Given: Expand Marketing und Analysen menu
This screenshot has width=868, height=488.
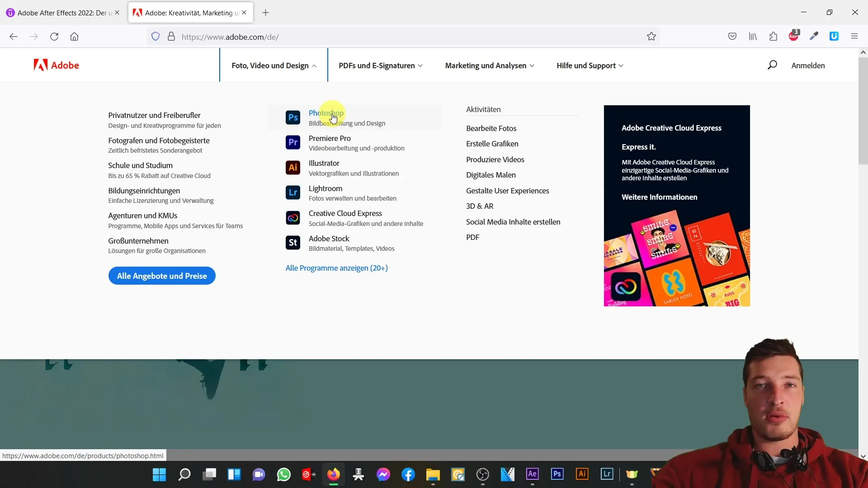Looking at the screenshot, I should (x=490, y=66).
